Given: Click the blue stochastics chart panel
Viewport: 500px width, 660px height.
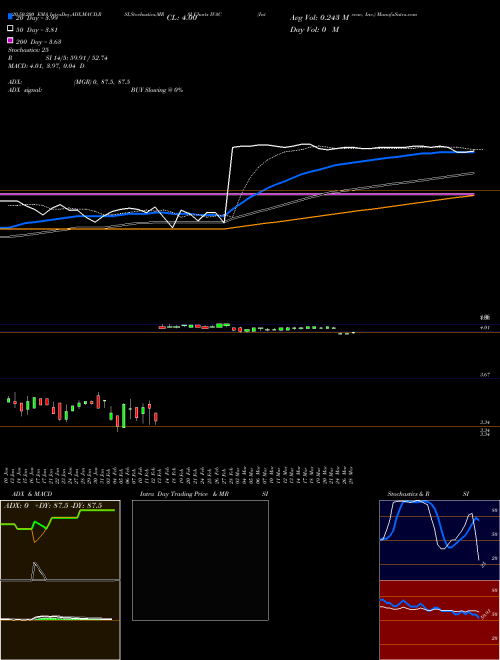Looking at the screenshot, I should pos(439,540).
